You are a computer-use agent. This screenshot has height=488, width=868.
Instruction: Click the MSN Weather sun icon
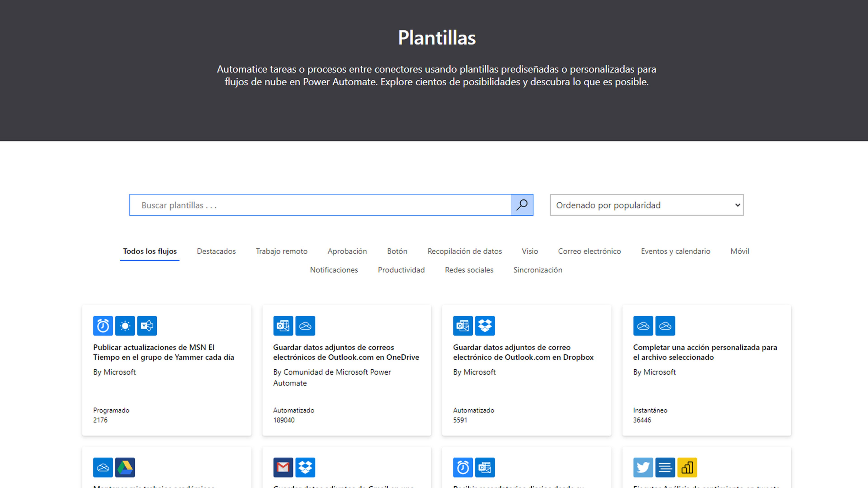(125, 326)
